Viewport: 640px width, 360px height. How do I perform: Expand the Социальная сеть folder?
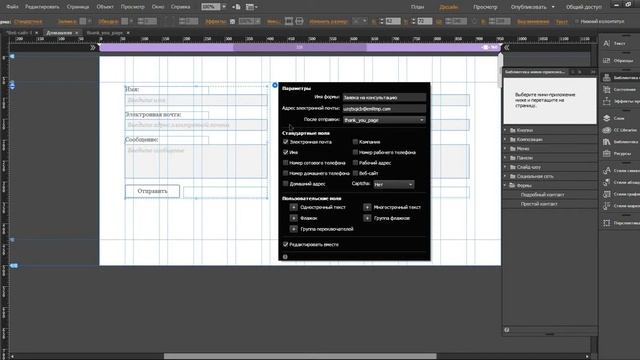point(505,176)
